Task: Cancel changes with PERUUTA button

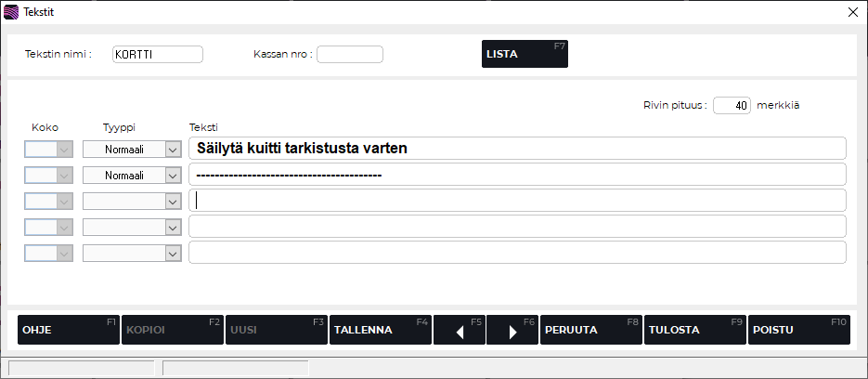Action: coord(590,330)
